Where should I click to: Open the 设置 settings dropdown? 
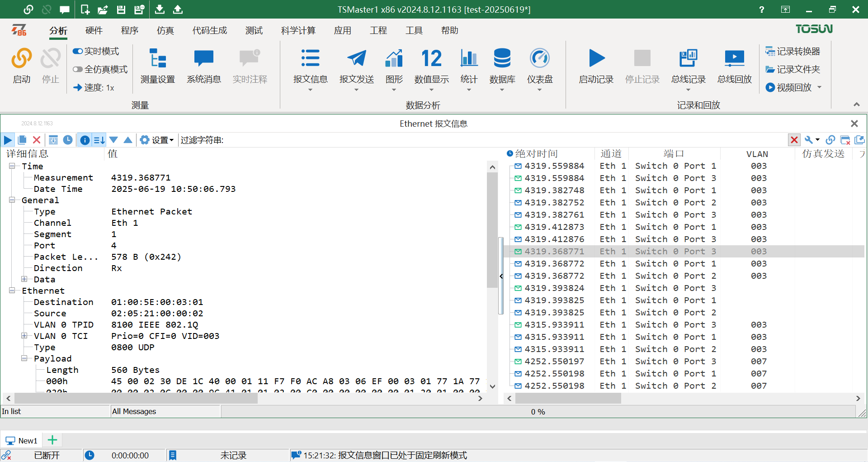pos(157,140)
